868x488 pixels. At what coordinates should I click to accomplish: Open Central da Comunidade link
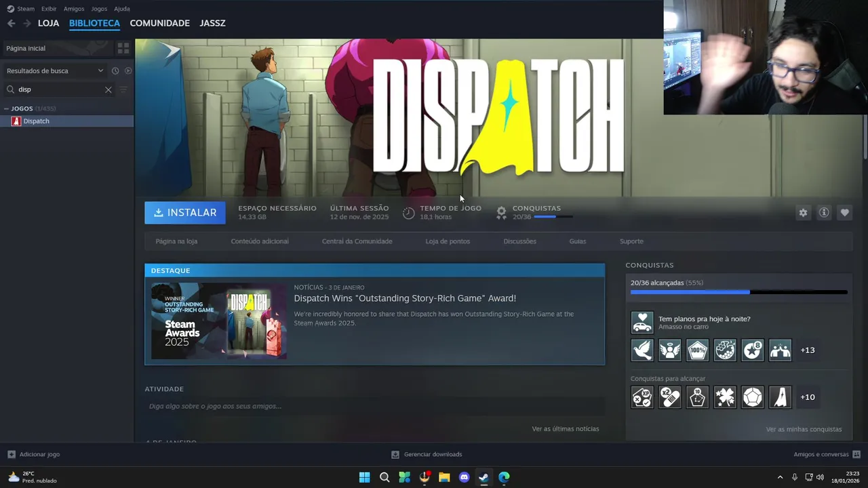(357, 241)
